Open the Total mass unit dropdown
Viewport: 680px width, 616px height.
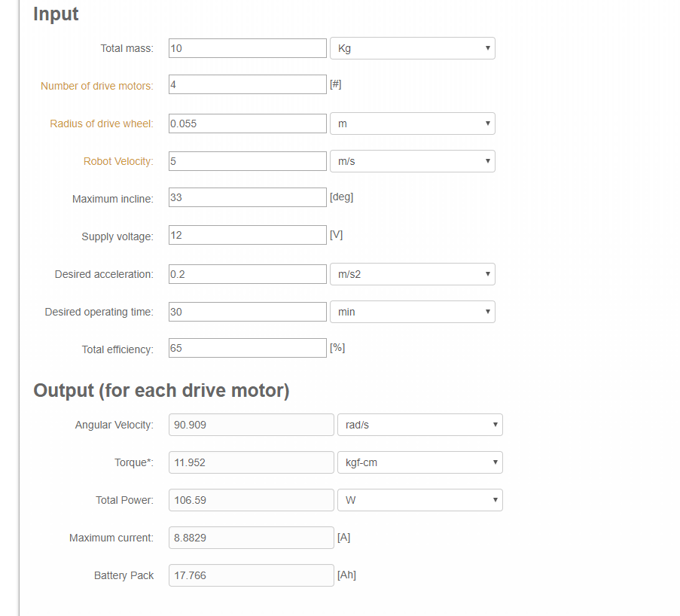click(x=412, y=48)
